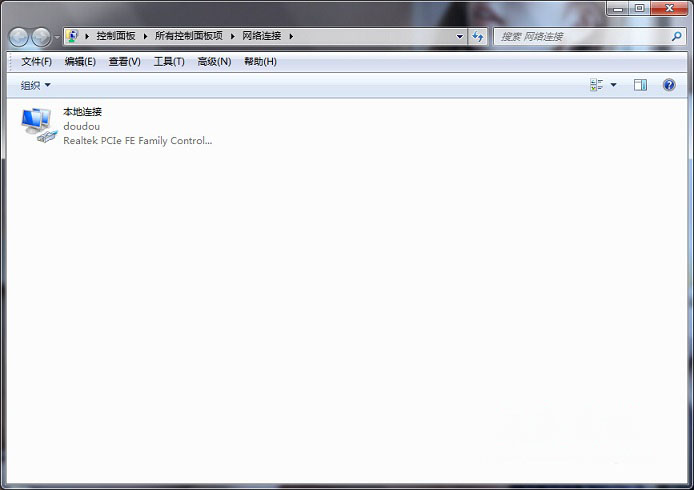
Task: Open the 编辑(E) menu
Action: tap(80, 62)
